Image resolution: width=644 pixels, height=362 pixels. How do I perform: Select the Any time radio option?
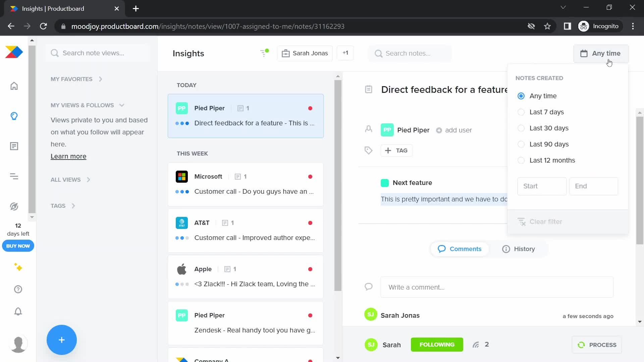pyautogui.click(x=521, y=96)
